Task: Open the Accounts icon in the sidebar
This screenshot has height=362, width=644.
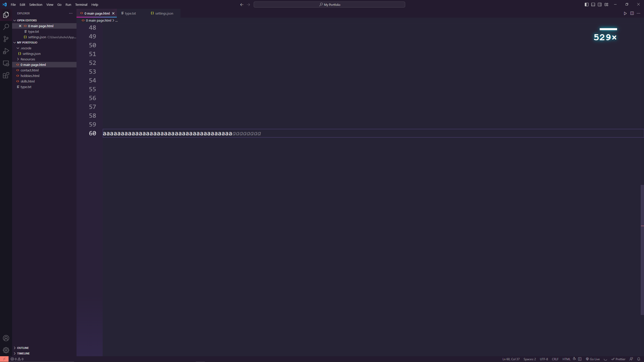Action: (6, 338)
